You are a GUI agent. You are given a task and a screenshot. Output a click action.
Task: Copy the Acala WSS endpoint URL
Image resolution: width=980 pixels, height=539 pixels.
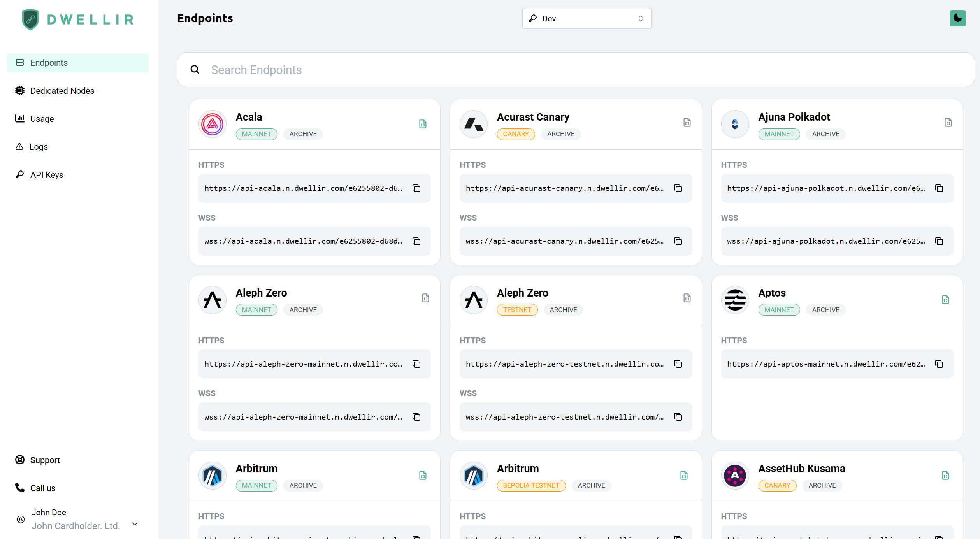pos(416,241)
